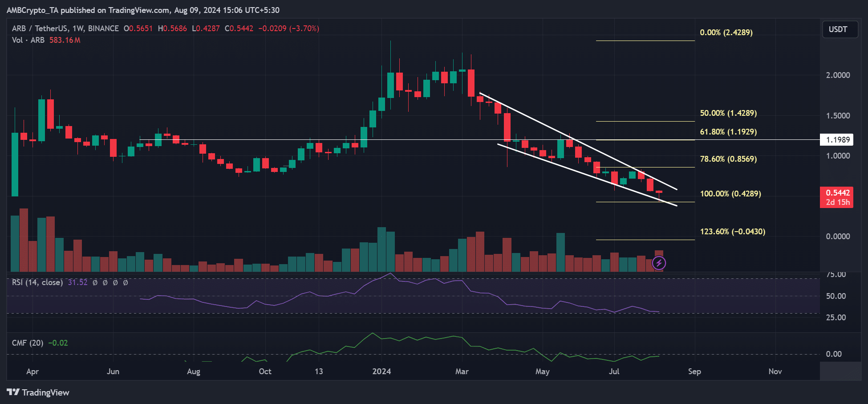This screenshot has width=868, height=404.
Task: Click the Mar label on time axis
Action: [x=462, y=371]
